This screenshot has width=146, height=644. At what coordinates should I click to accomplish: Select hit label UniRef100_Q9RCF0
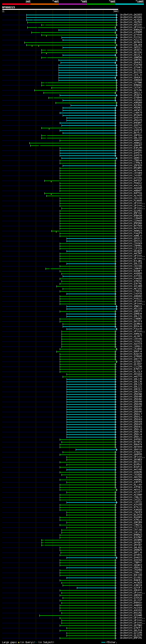(131, 311)
